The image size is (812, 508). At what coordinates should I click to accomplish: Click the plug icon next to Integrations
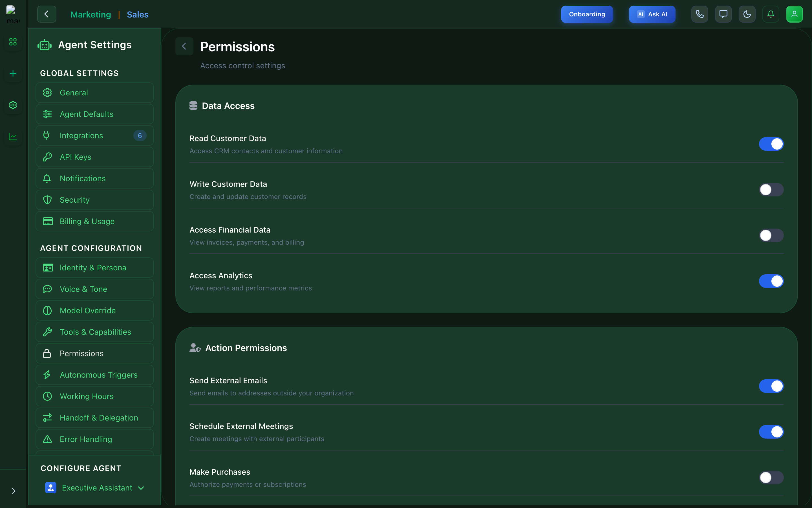coord(47,135)
